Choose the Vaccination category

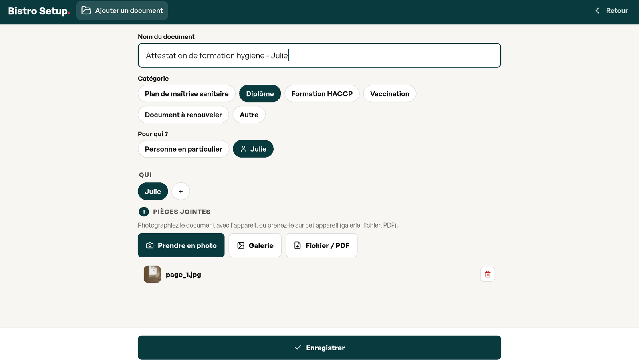[389, 94]
